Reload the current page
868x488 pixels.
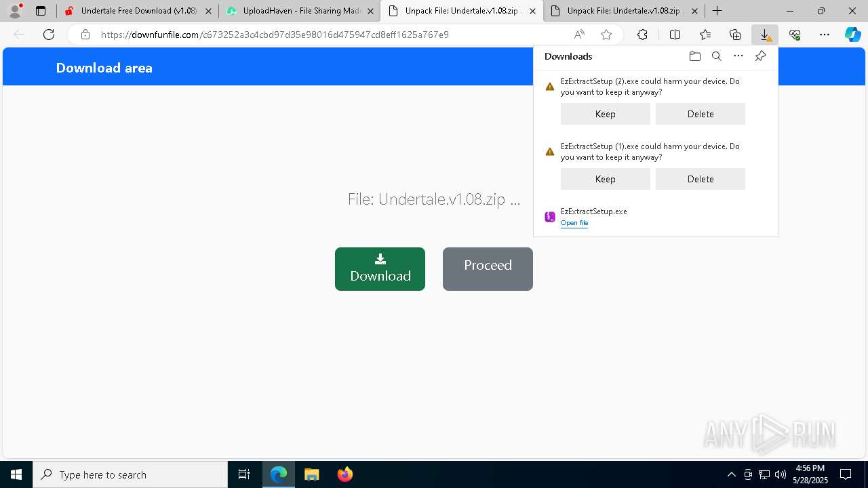[x=49, y=35]
